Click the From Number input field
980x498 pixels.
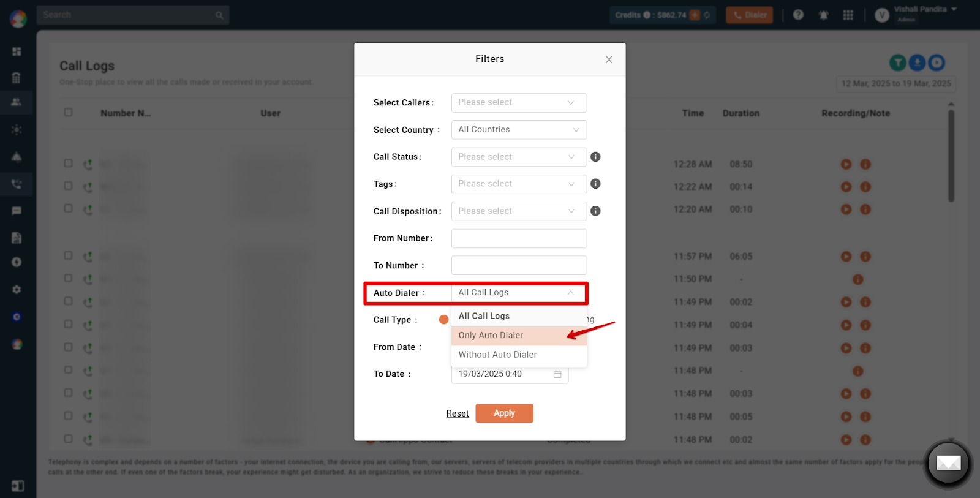click(519, 238)
